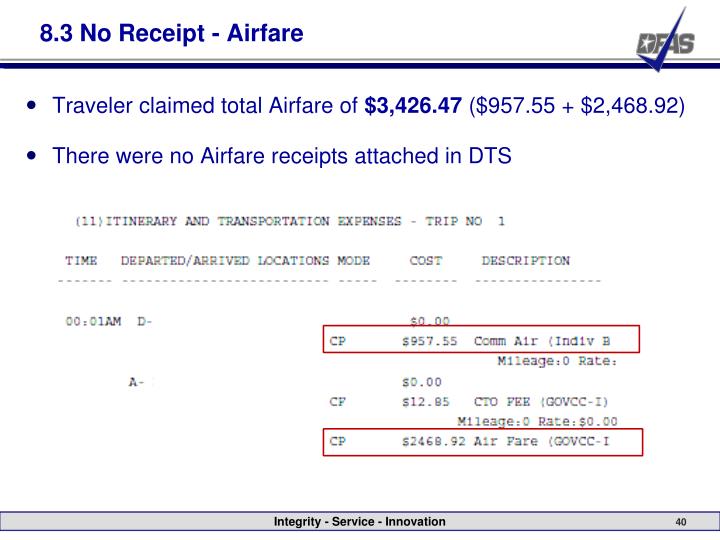Click the '($957.55 + $2,468.92)' breakdown text
The height and width of the screenshot is (540, 720).
pyautogui.click(x=577, y=106)
